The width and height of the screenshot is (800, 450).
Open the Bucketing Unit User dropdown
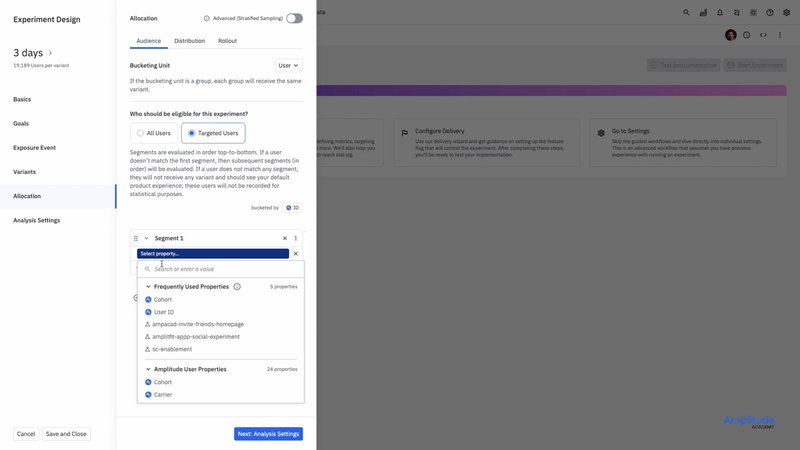288,65
